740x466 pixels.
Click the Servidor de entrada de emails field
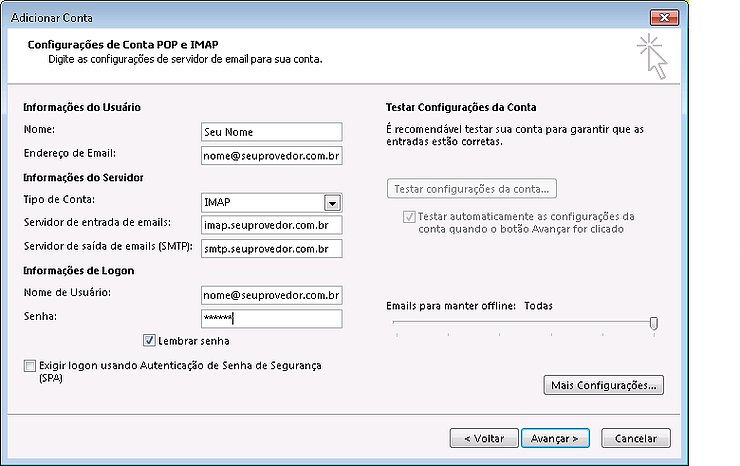[x=271, y=225]
